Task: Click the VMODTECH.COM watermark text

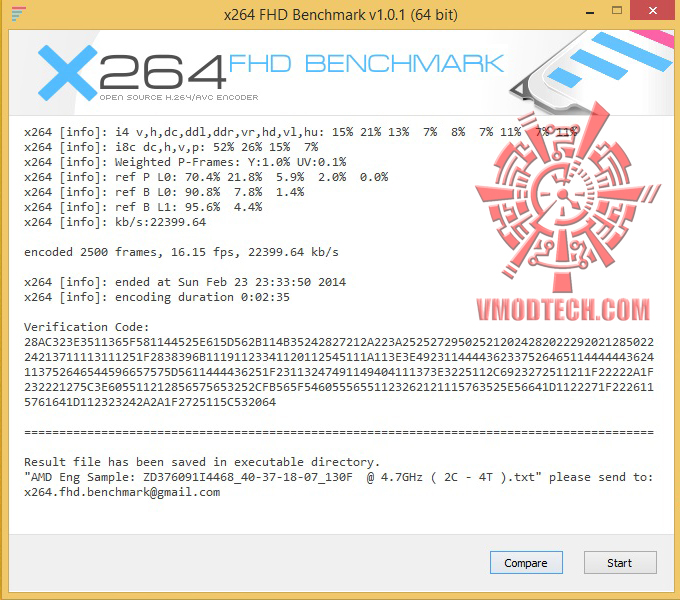Action: coord(563,310)
